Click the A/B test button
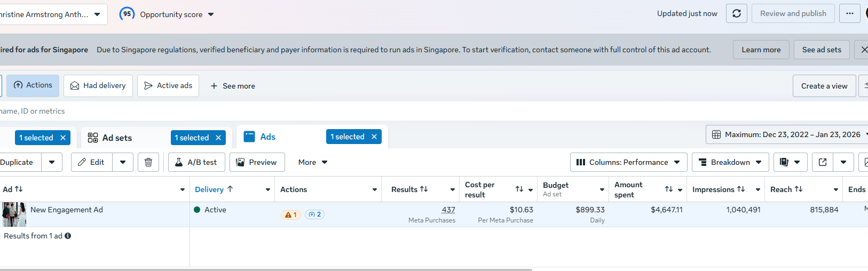Screen dimensions: 868x271 coord(196,162)
